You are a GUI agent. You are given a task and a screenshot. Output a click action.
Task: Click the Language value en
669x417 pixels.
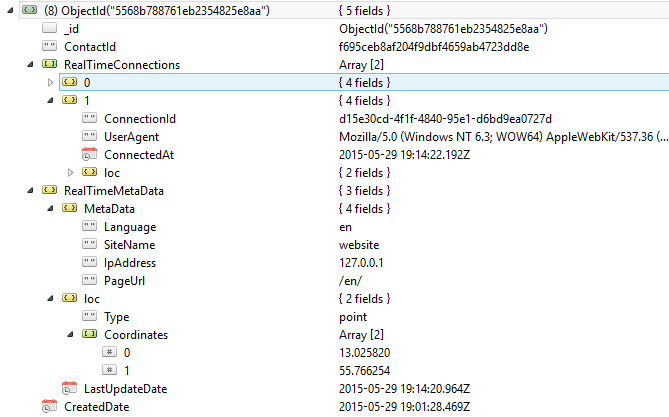tap(345, 227)
